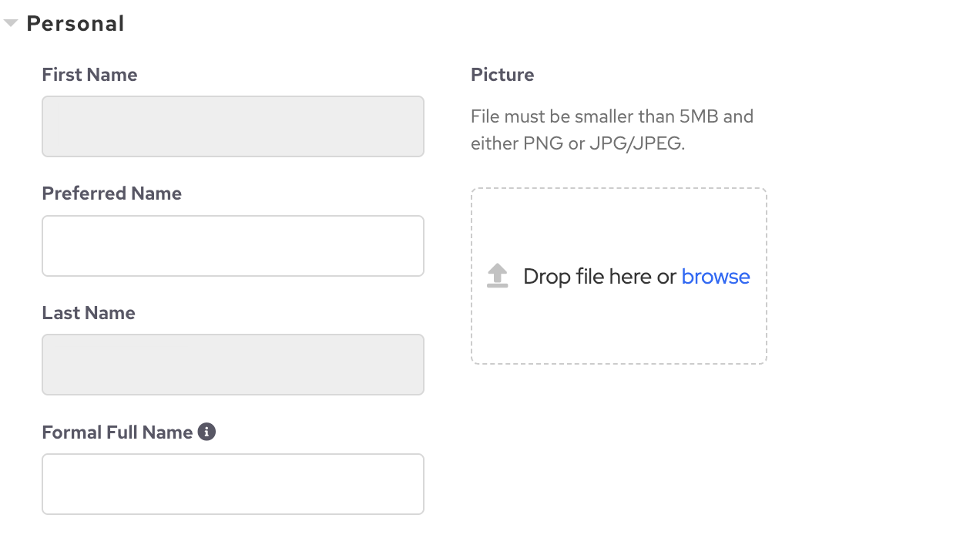Image resolution: width=980 pixels, height=535 pixels.
Task: Click the greyed-out First Name field
Action: (x=233, y=126)
